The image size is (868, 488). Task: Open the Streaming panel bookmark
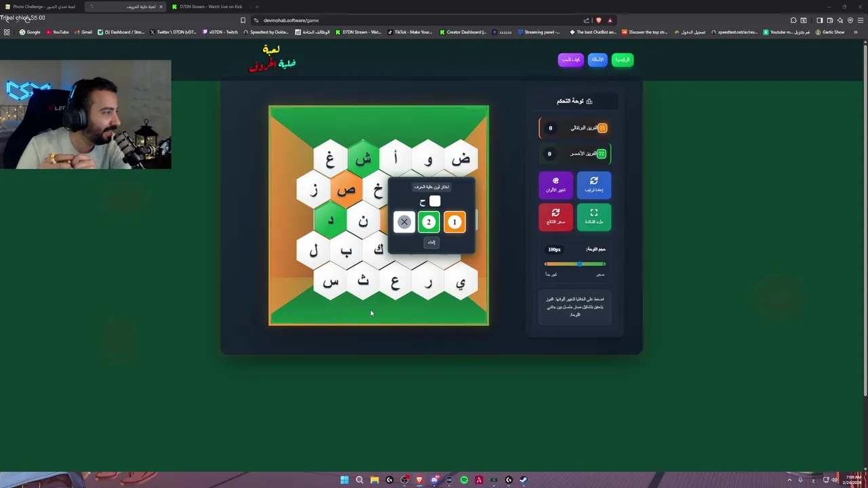[538, 32]
